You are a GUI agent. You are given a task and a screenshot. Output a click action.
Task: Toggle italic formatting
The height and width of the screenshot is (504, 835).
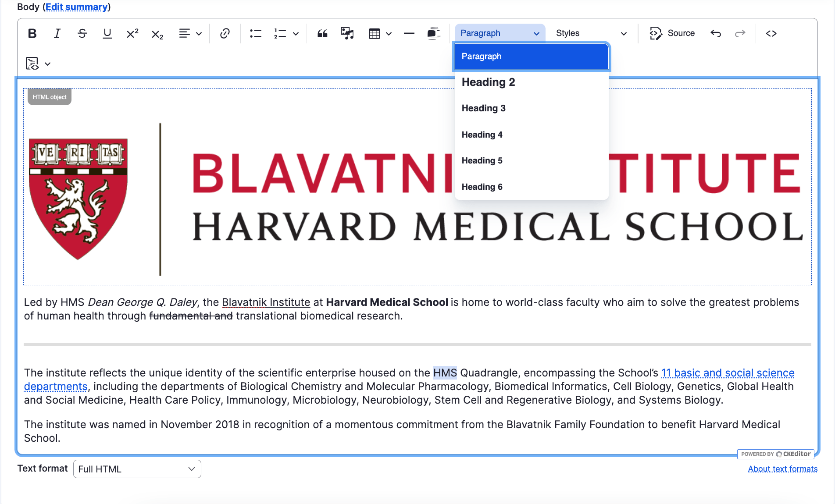click(57, 33)
